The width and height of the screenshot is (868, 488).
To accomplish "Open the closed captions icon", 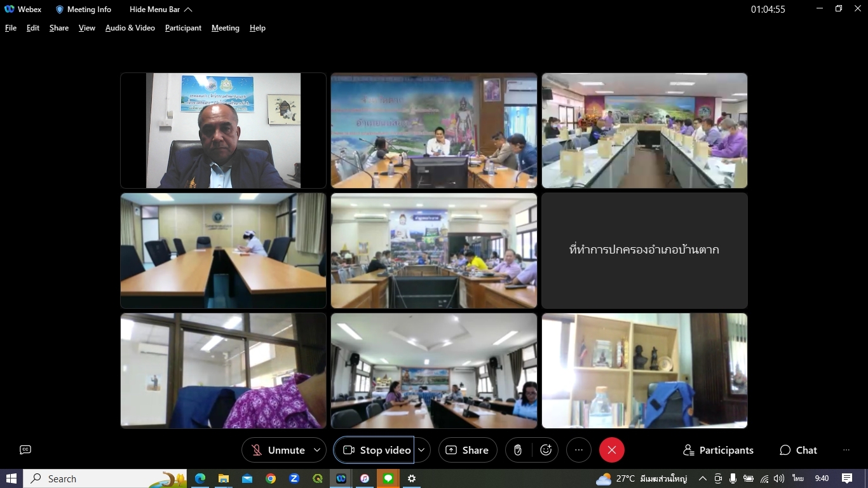I will coord(25,450).
